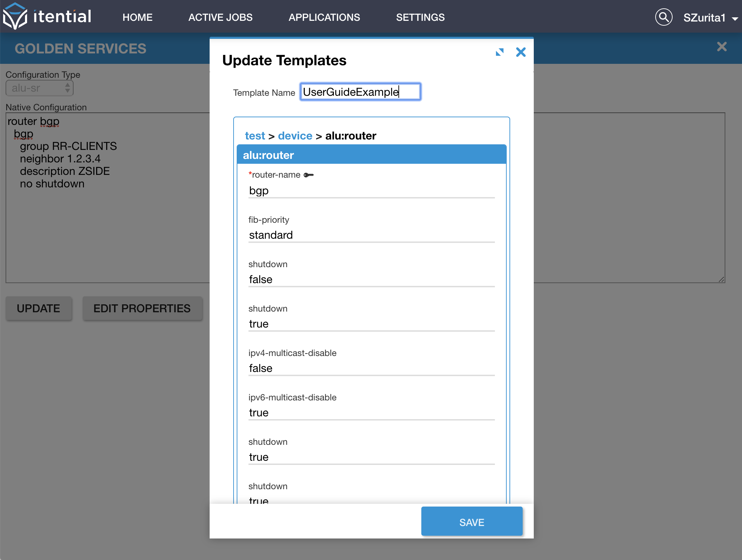Follow the test breadcrumb link
Viewport: 742px width, 560px height.
pos(255,136)
